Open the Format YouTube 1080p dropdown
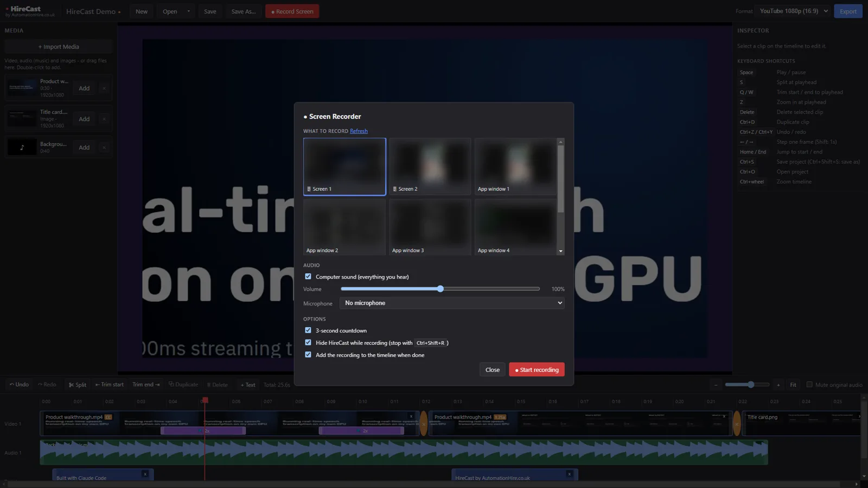 pos(793,11)
